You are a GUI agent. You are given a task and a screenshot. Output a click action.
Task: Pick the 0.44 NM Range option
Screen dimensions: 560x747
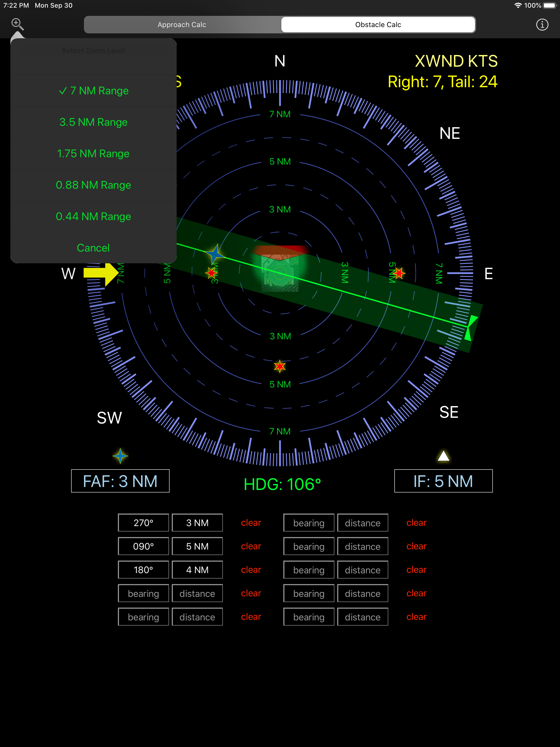pyautogui.click(x=94, y=217)
